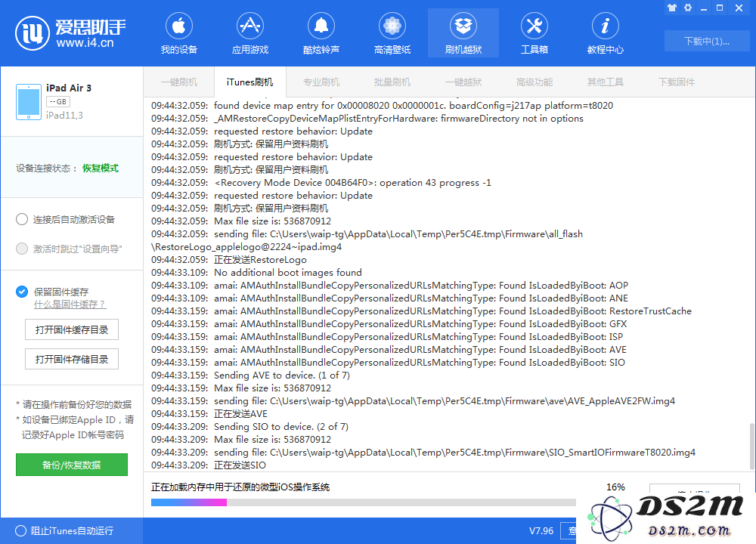Click log line '正在发送RestoreLogo'
756x544 pixels.
coord(228,260)
